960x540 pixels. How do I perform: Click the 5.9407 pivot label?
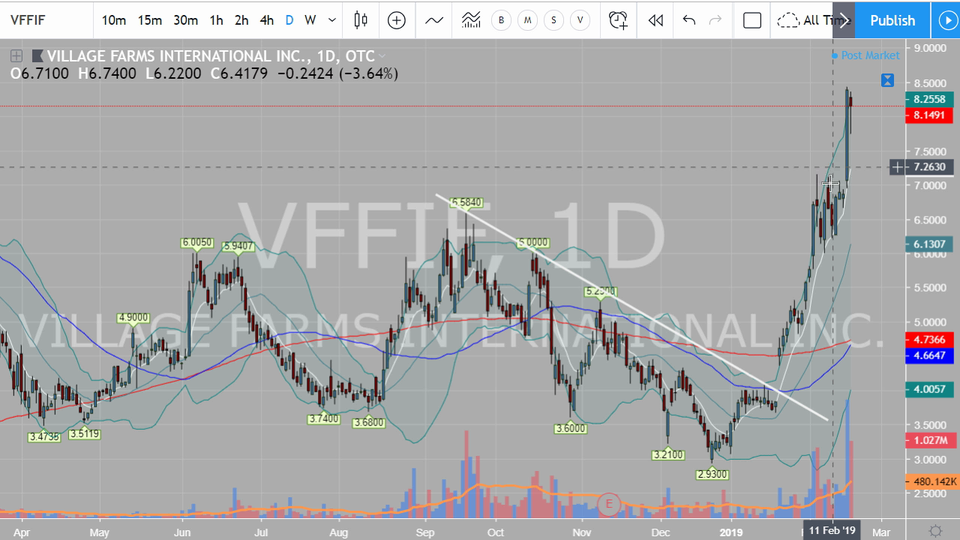238,246
